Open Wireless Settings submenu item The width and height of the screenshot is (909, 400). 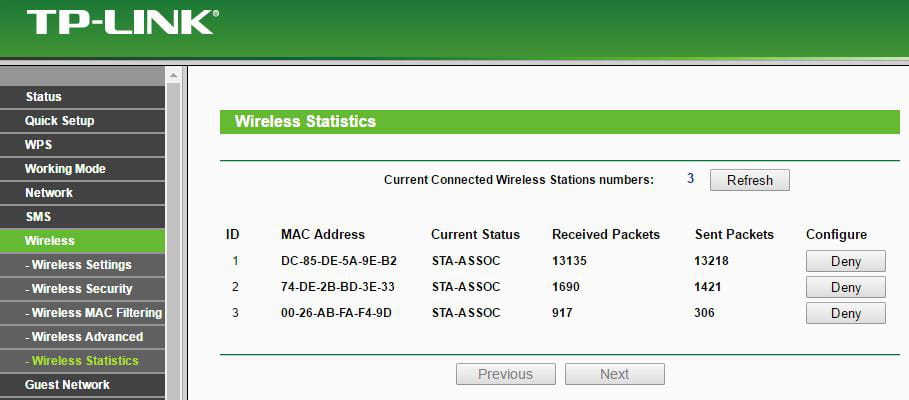point(82,265)
